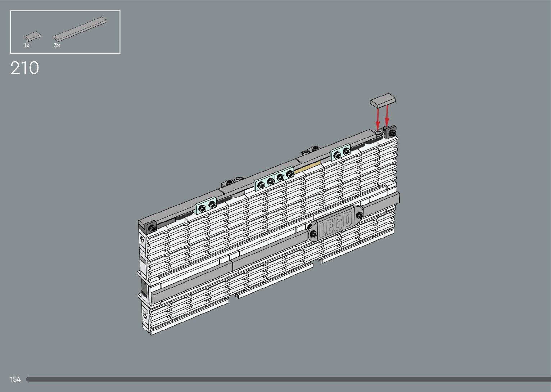This screenshot has width=551, height=392.
Task: Click the progress bar at page bottom
Action: 288,379
